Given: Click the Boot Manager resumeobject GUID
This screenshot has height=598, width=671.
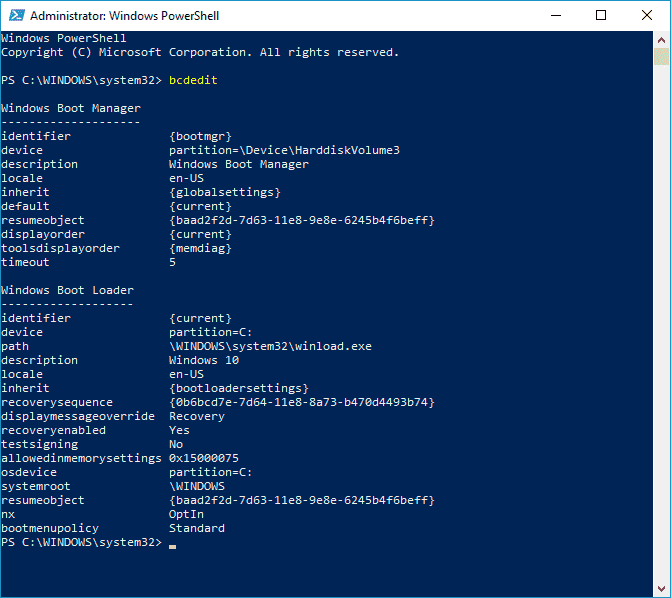Looking at the screenshot, I should point(302,220).
